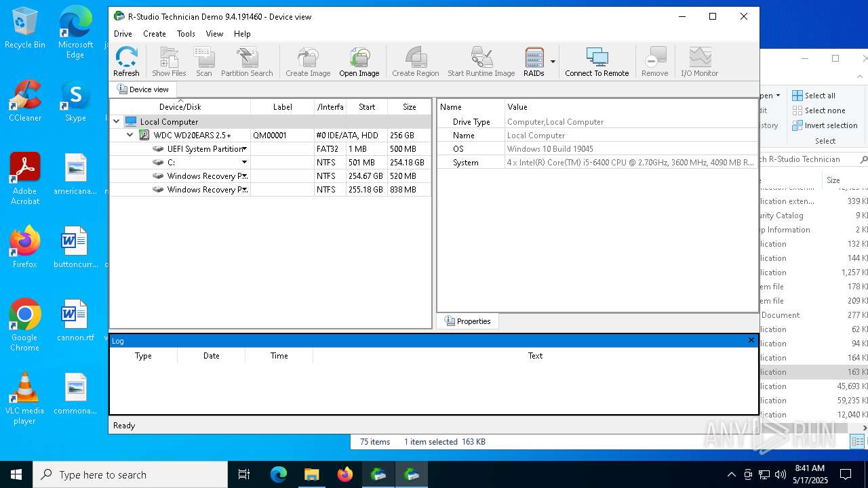The image size is (868, 488).
Task: Click Select none in Explorer window
Action: 818,110
